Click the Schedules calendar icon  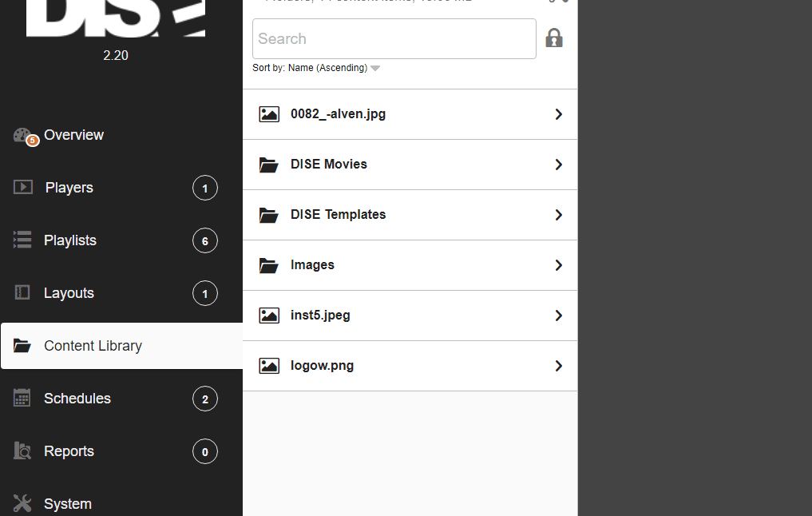[22, 398]
